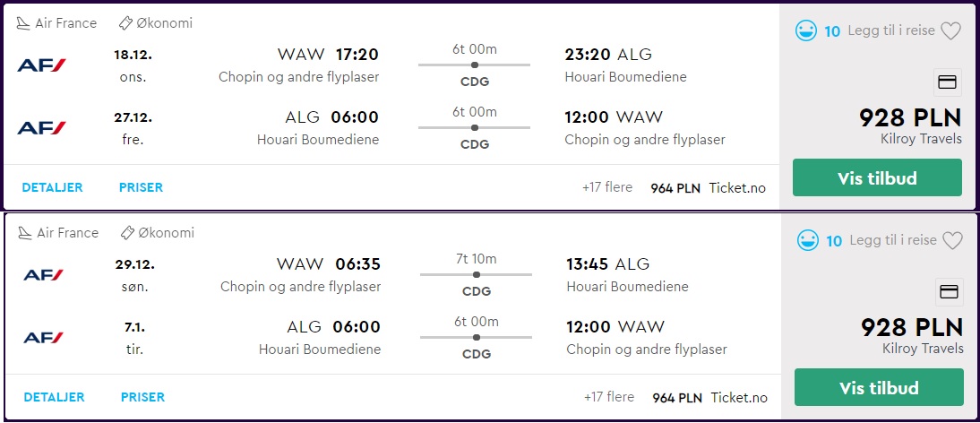Click credit card icon in second offer
The image size is (980, 423).
pyautogui.click(x=950, y=292)
